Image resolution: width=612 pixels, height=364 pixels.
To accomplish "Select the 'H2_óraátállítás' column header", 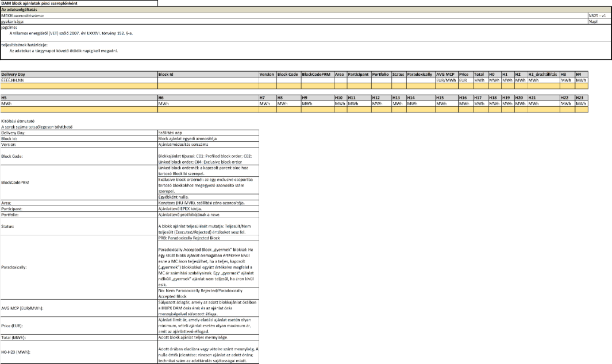I will click(543, 74).
